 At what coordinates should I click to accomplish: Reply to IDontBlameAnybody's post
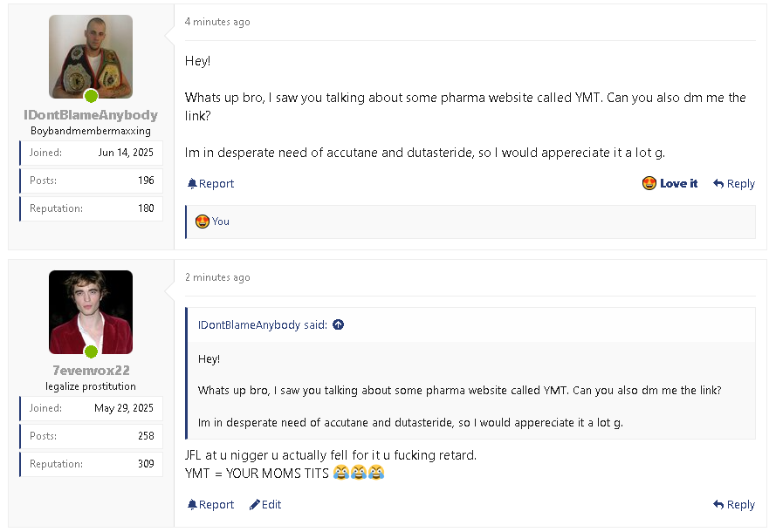click(x=733, y=183)
